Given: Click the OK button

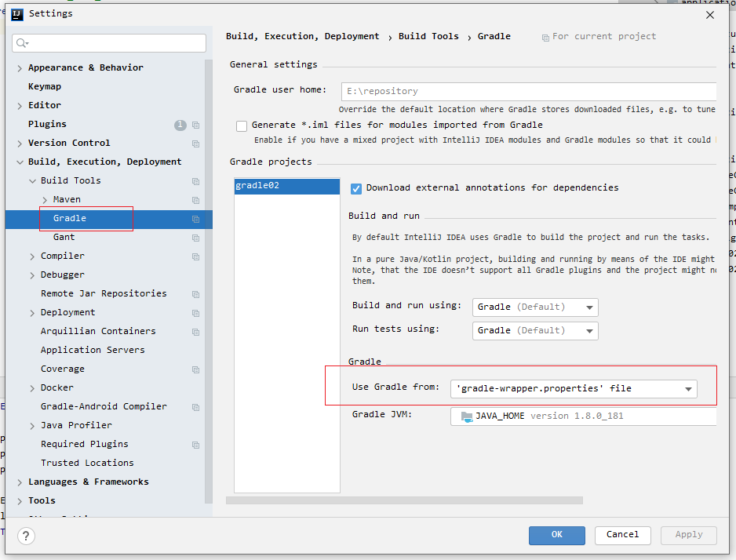Looking at the screenshot, I should 556,535.
